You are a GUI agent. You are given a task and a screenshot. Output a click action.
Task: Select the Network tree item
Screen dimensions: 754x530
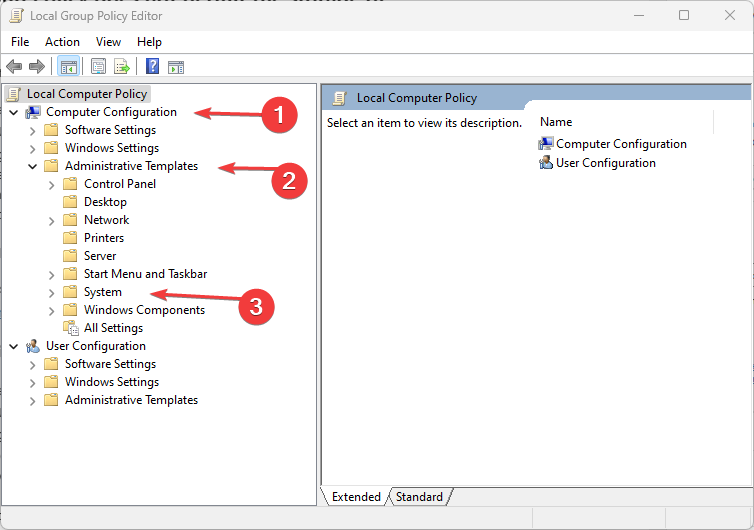coord(107,220)
